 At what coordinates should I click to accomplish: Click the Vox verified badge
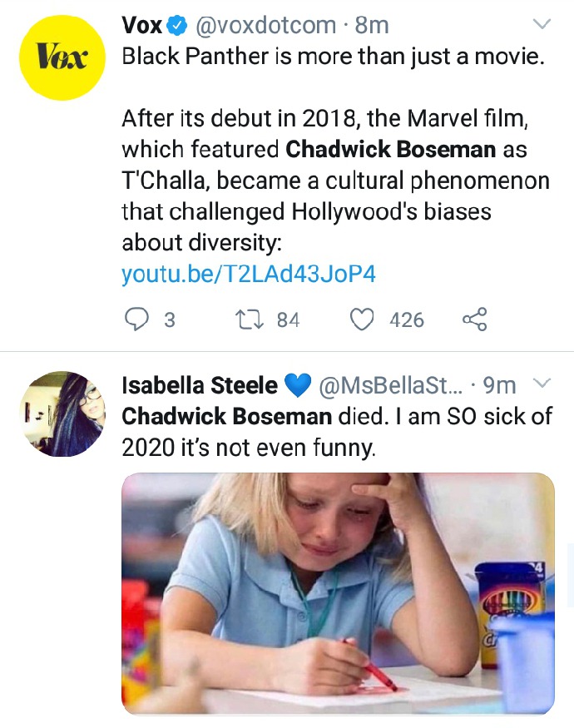pos(177,26)
